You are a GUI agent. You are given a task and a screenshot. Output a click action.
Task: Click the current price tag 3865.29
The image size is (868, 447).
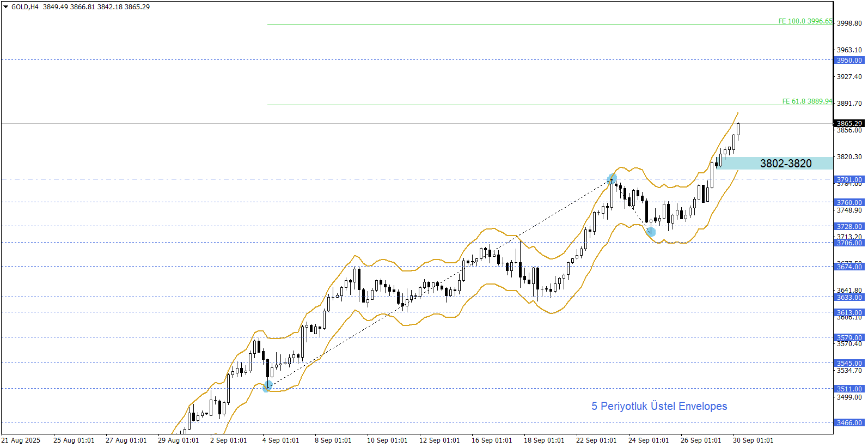pos(849,124)
